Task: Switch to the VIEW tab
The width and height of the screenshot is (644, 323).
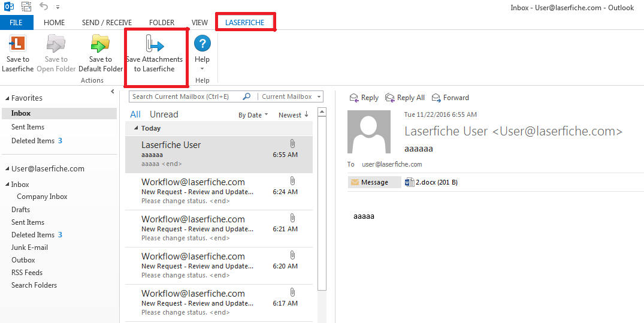Action: pos(199,23)
